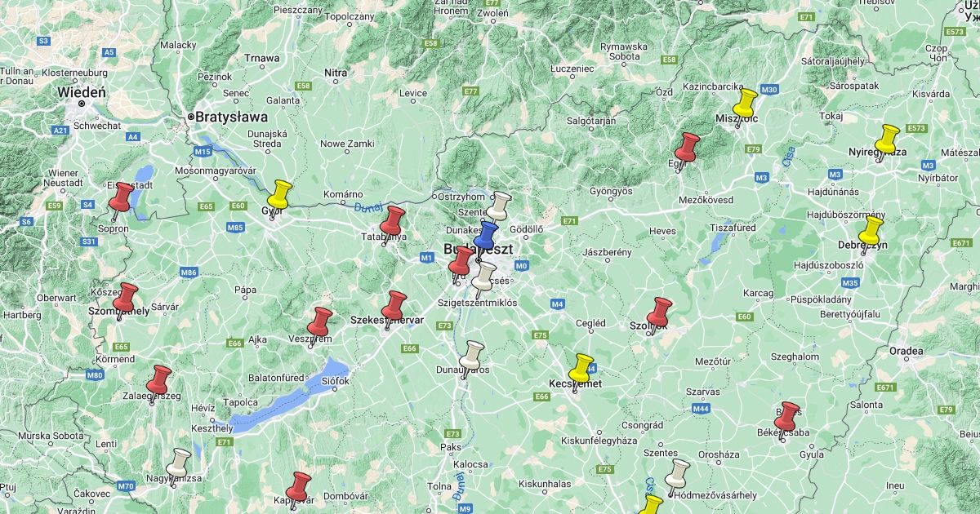Open the yellow pin at Miskolc
This screenshot has width=980, height=514.
click(745, 104)
